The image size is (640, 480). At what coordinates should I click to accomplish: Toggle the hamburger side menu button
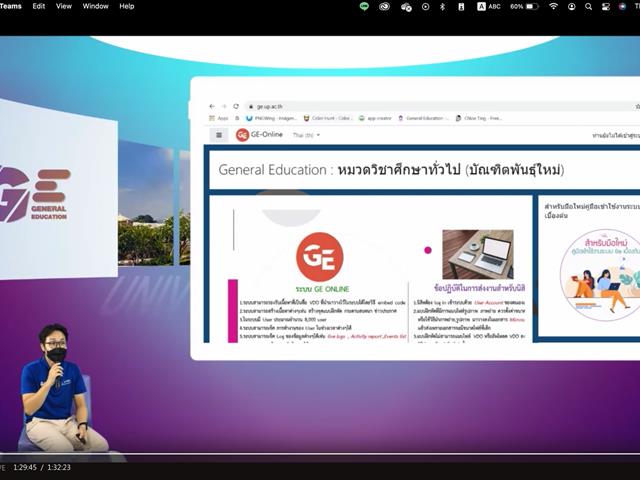point(219,135)
